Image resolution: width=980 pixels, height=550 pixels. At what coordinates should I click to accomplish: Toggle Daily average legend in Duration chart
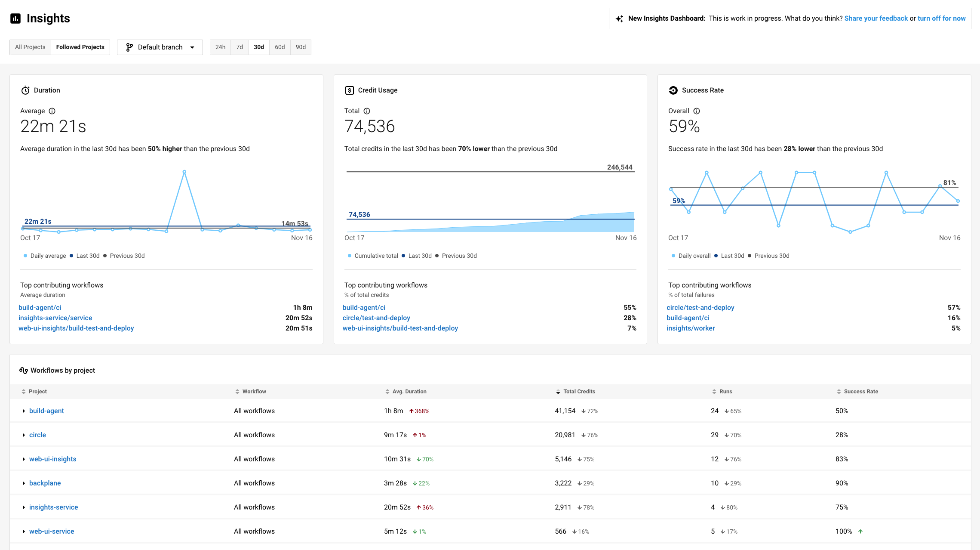45,256
